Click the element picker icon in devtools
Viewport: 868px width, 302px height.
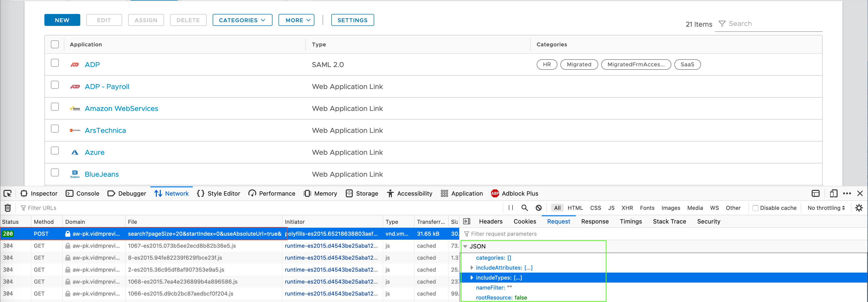click(7, 194)
